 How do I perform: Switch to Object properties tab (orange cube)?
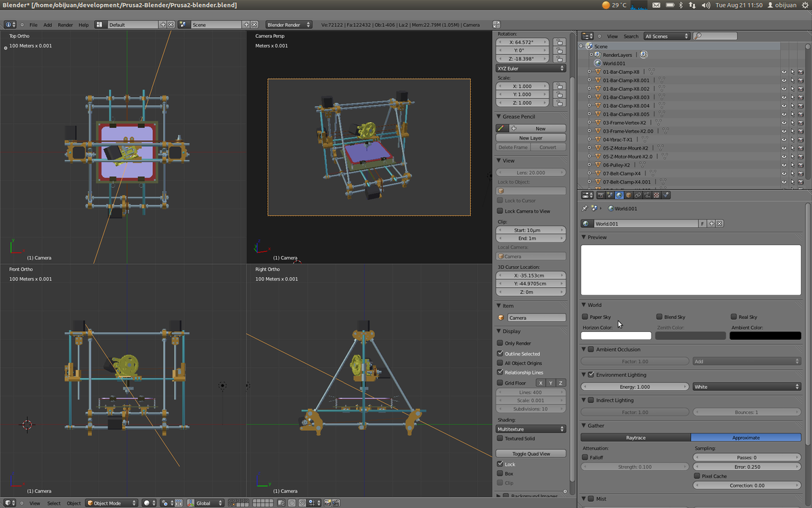point(629,195)
